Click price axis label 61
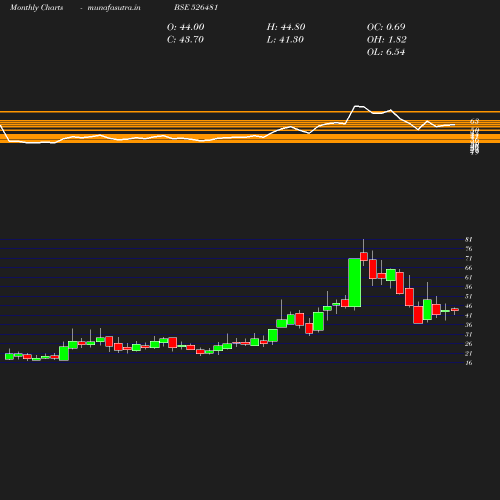The height and width of the screenshot is (500, 500). tap(469, 277)
